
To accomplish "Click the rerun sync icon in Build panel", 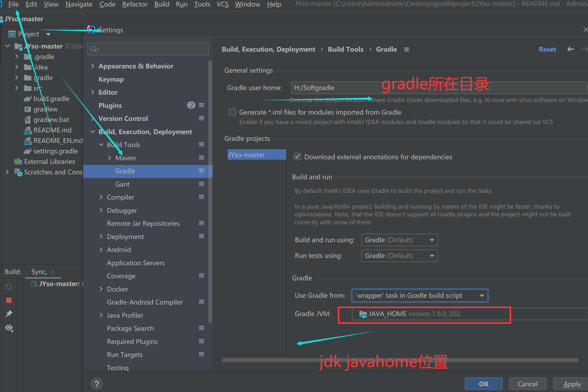I will (9, 286).
